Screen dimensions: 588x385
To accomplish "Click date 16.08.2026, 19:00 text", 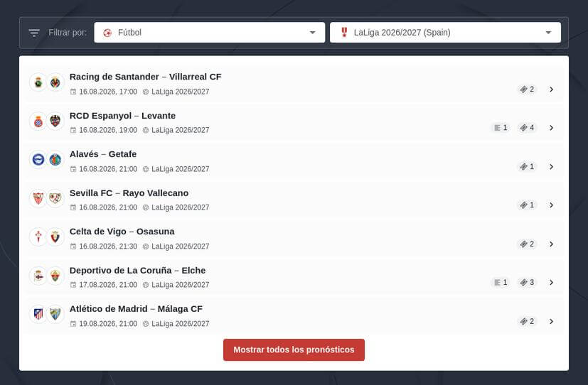I will [x=108, y=130].
